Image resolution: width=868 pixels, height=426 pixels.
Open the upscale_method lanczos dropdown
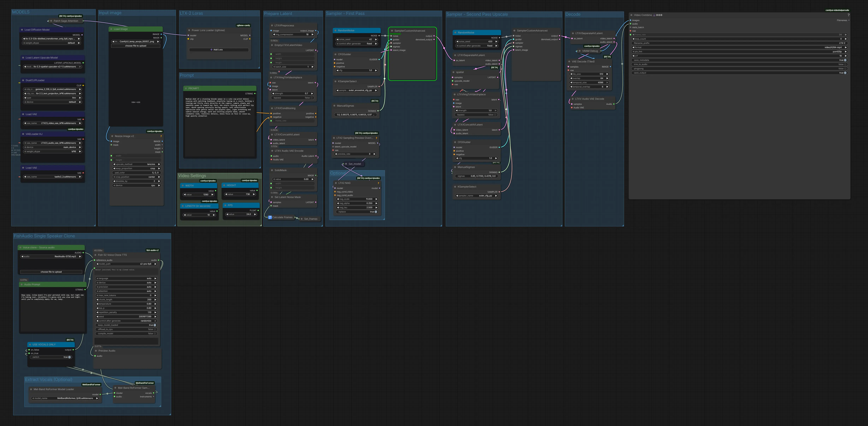(x=136, y=164)
